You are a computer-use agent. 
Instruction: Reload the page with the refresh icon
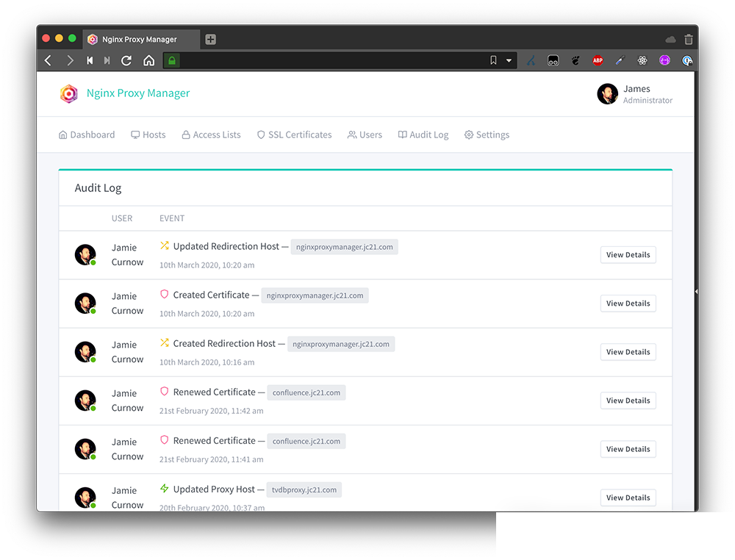(x=126, y=60)
